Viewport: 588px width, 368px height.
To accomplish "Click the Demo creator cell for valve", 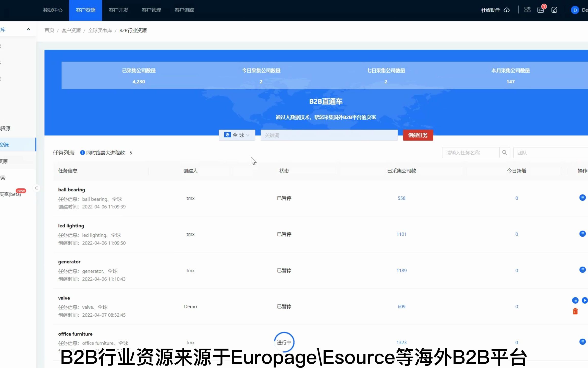I will pyautogui.click(x=190, y=306).
